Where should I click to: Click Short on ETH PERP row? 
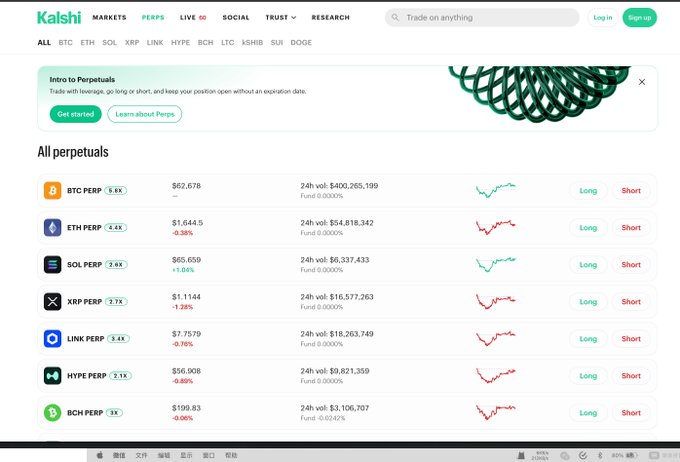(x=631, y=228)
